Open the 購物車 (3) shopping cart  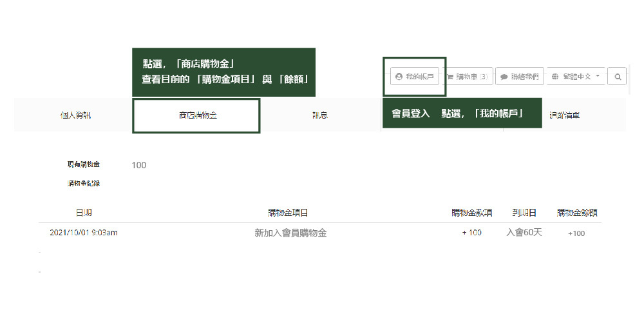pos(469,77)
